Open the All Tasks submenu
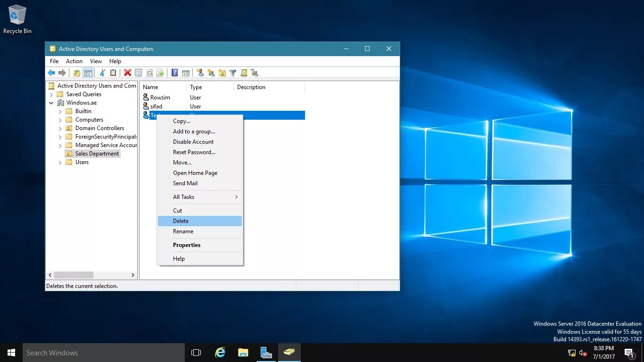644x362 pixels. (200, 197)
